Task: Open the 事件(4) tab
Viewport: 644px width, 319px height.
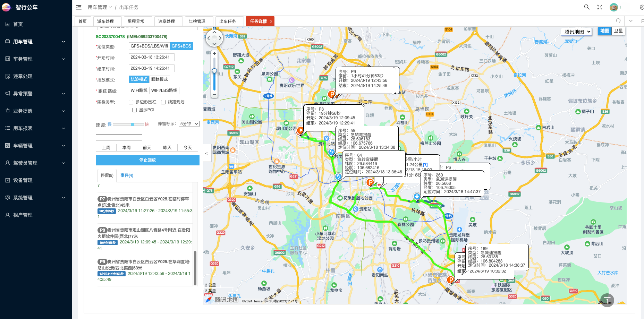Action: click(x=127, y=175)
